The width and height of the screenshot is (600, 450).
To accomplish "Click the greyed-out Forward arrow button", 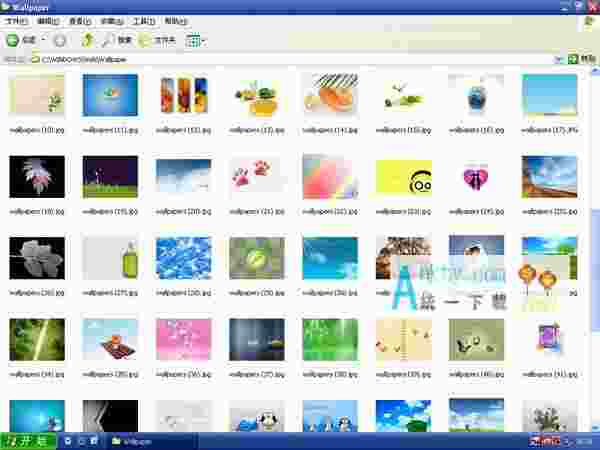I will pyautogui.click(x=60, y=40).
